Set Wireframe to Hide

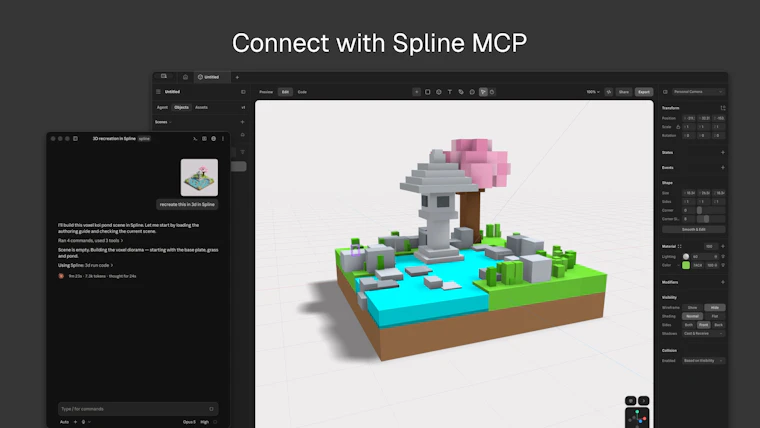click(x=714, y=307)
